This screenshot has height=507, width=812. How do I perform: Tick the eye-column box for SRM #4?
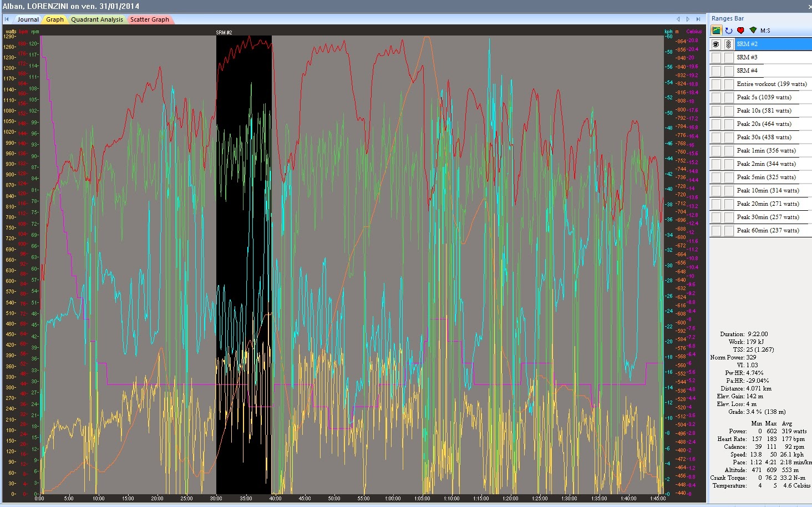coord(716,71)
